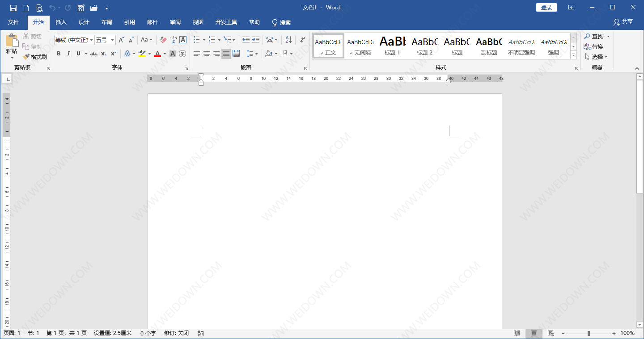The image size is (644, 339).
Task: Click the Save icon in quick access toolbar
Action: [13, 8]
